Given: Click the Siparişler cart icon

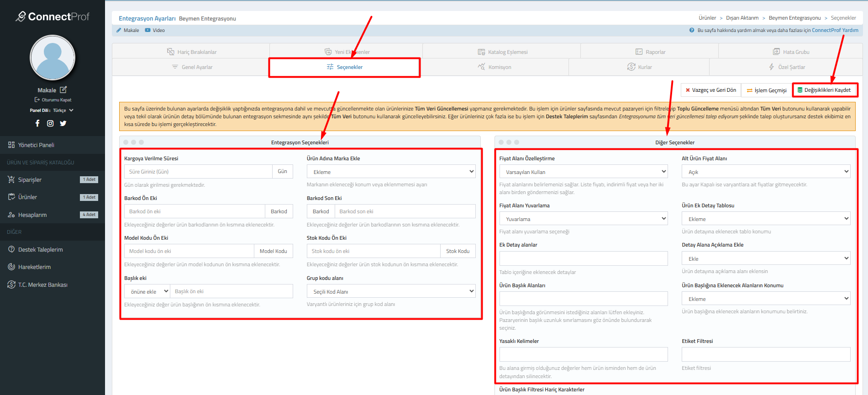Looking at the screenshot, I should tap(11, 179).
